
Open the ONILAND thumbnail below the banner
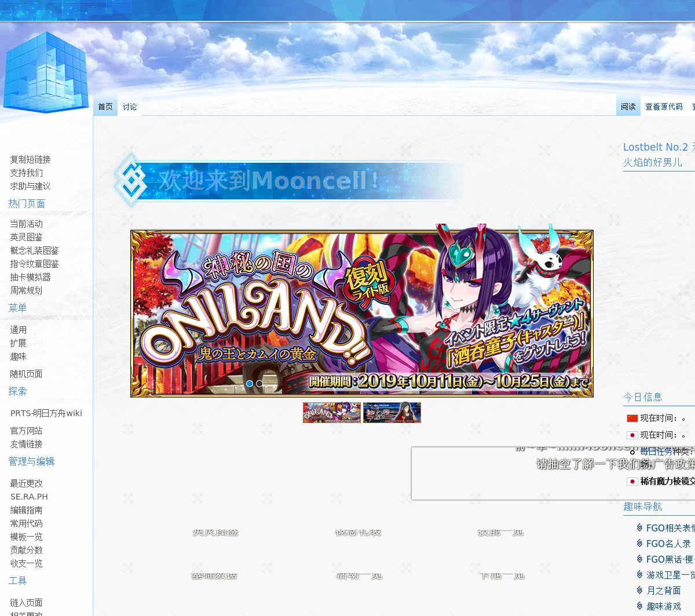coord(332,413)
